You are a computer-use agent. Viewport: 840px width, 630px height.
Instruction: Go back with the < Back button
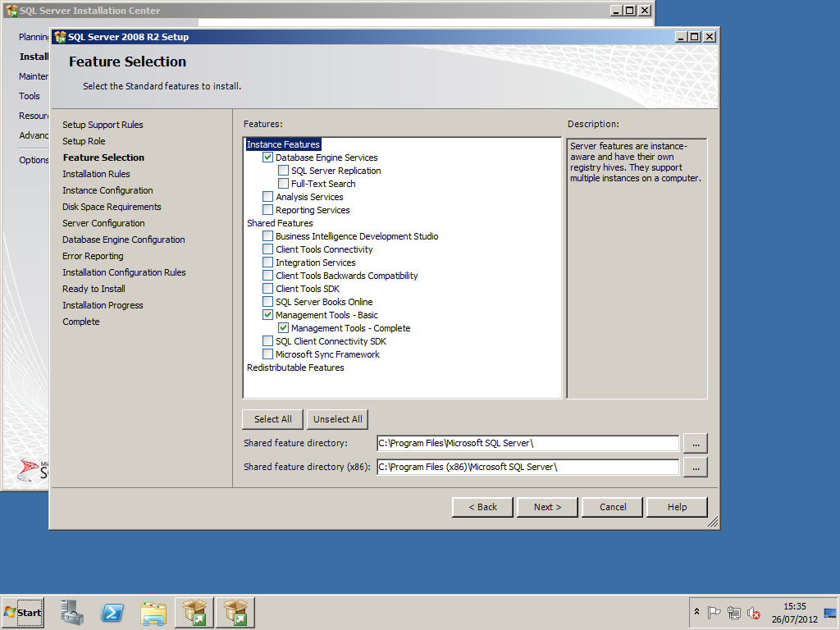click(x=482, y=507)
